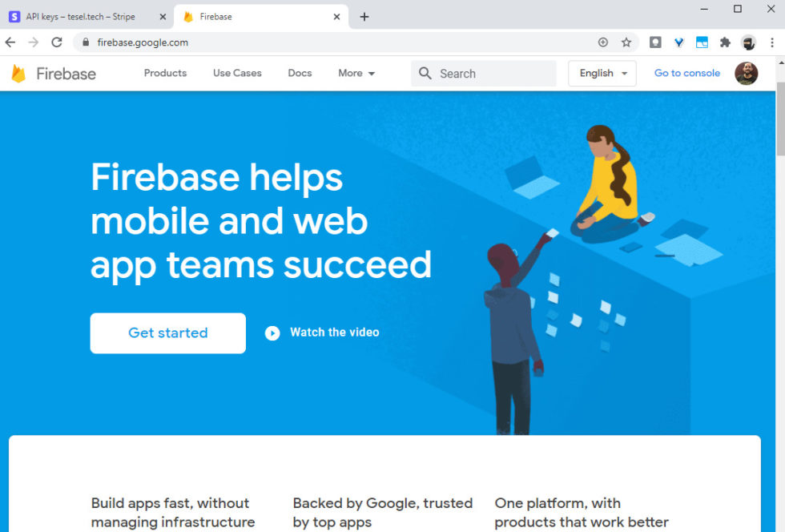Click the Get started button
The height and width of the screenshot is (532, 785).
167,332
